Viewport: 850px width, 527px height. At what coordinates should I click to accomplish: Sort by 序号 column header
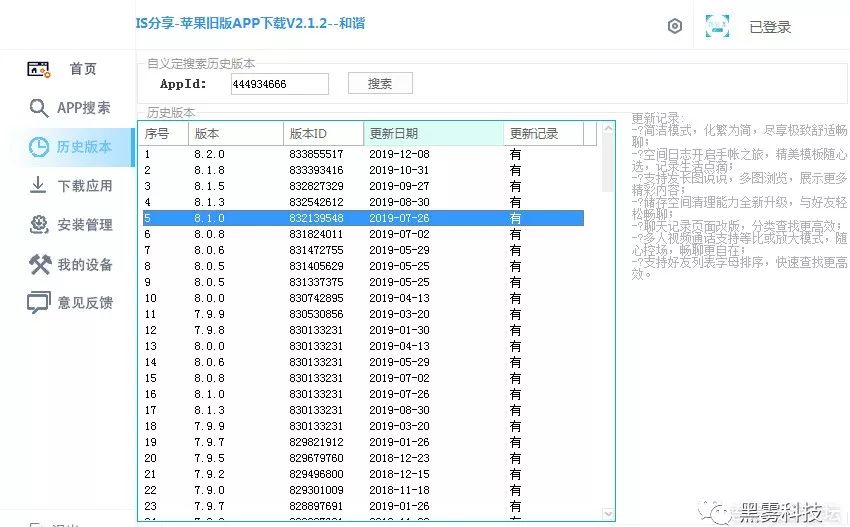click(x=163, y=134)
